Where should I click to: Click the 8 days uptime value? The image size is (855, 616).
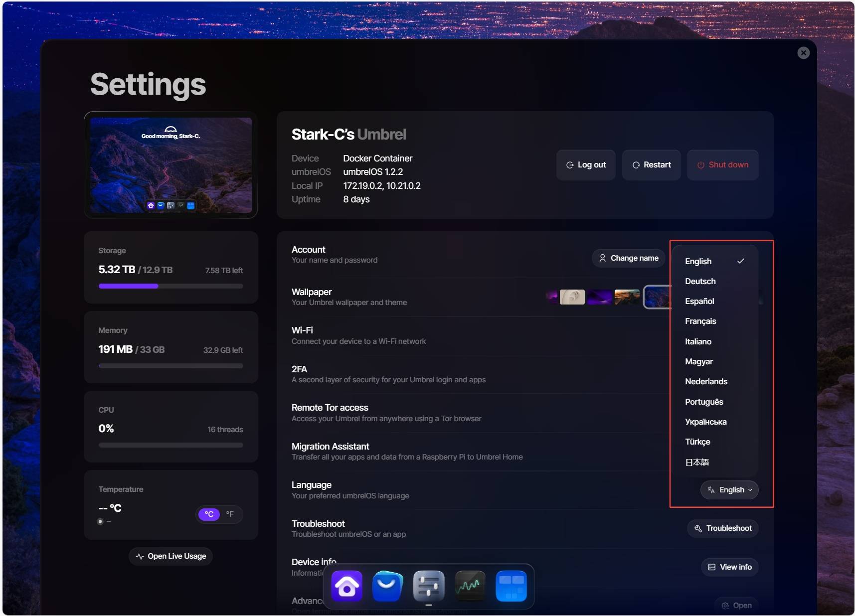(356, 199)
